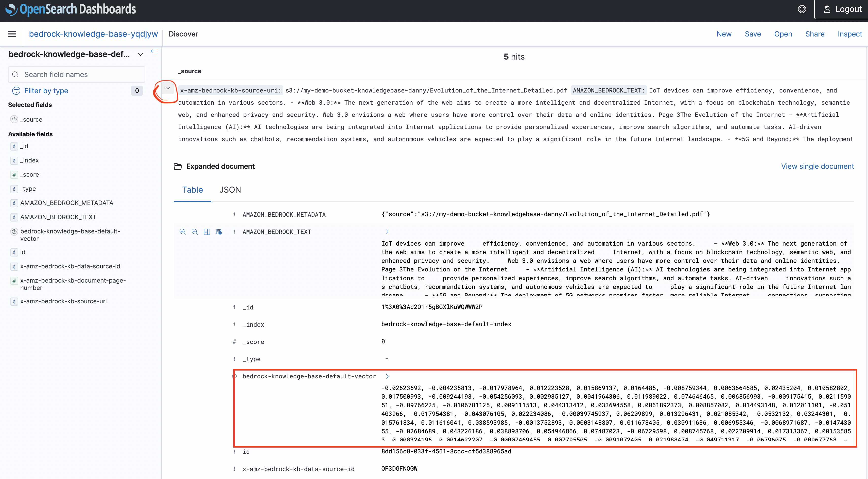Click the New menu item
868x479 pixels.
pos(724,34)
